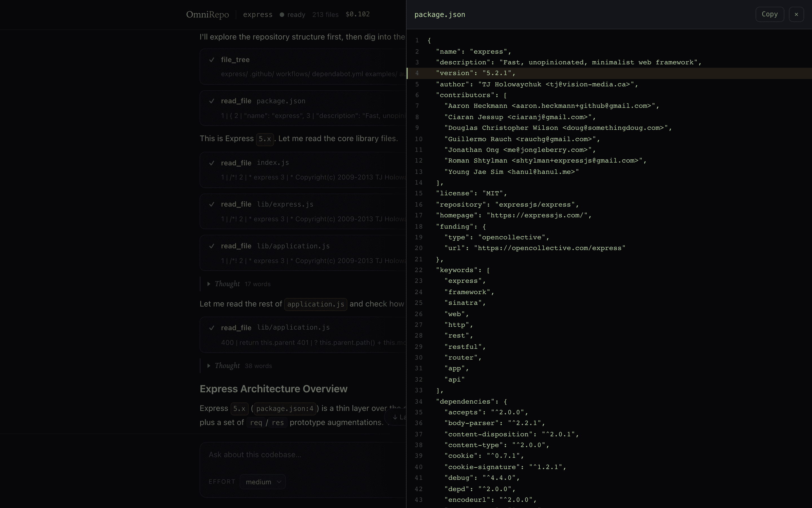Expand the 17 words Thought
Image resolution: width=812 pixels, height=508 pixels.
pos(239,284)
